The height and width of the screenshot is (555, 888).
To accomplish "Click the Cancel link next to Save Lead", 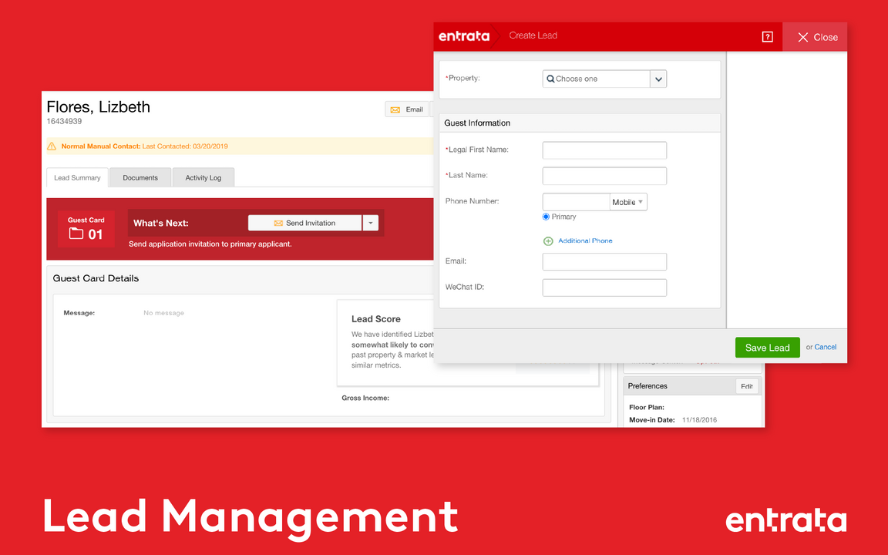I will (825, 347).
